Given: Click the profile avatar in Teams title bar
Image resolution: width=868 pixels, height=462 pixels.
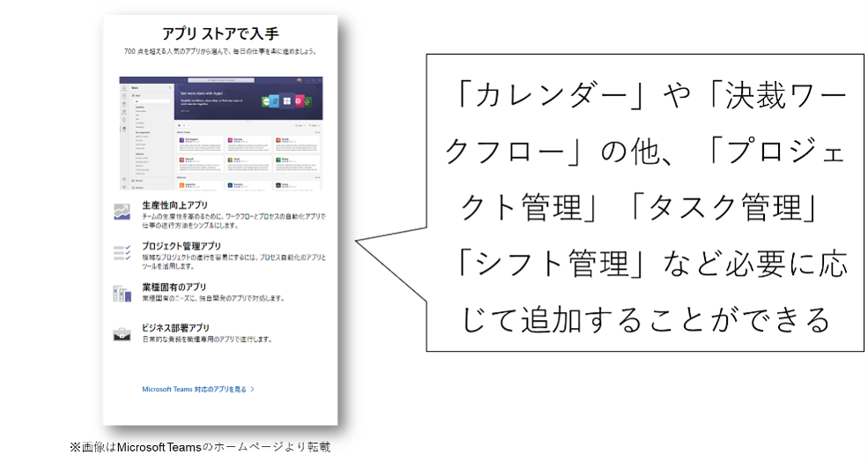Looking at the screenshot, I should [300, 80].
